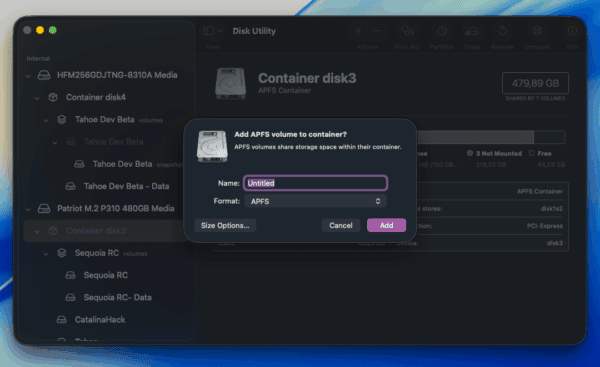
Task: Collapse the dimmed Tahoe Dev Beta volume
Action: (x=55, y=142)
